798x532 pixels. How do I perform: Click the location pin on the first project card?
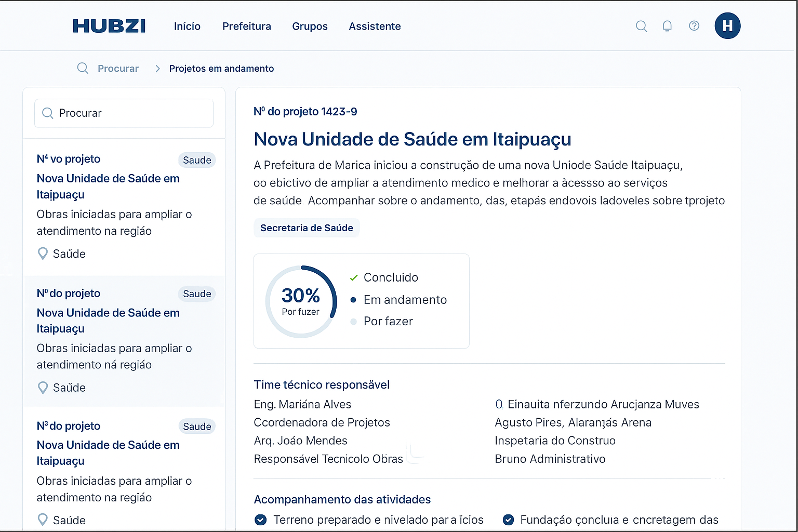43,254
